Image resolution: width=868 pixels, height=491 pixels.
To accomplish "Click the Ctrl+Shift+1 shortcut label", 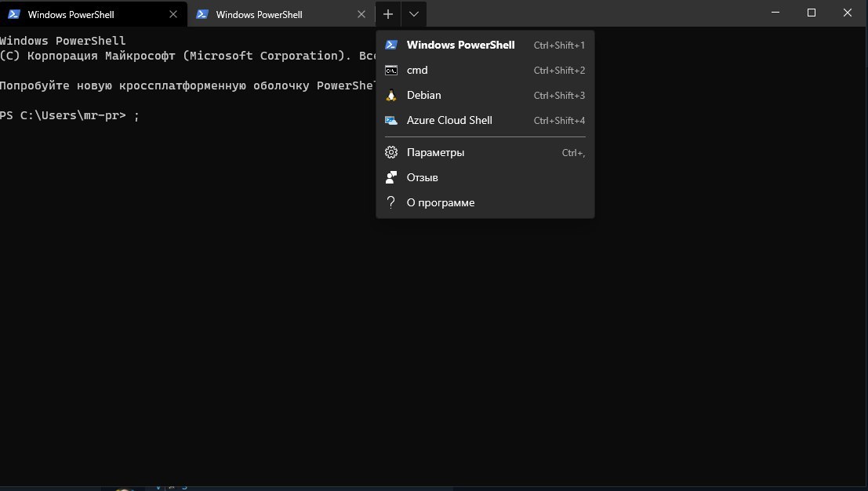I will pyautogui.click(x=559, y=45).
